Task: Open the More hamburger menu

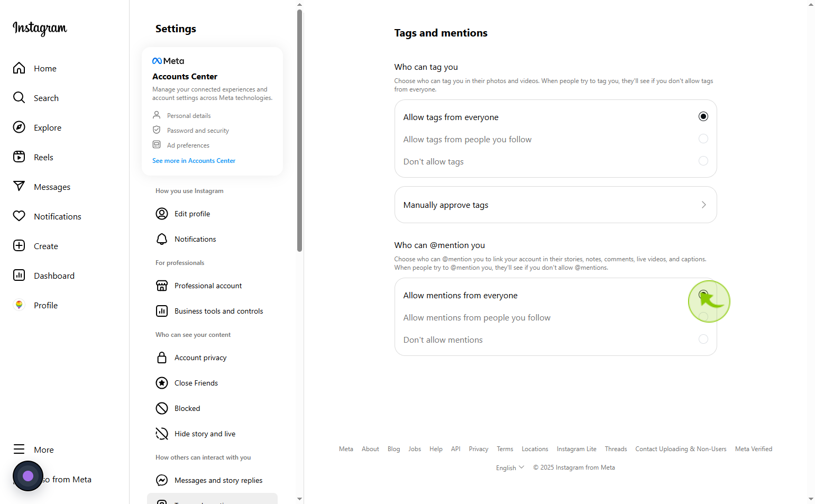Action: (19, 450)
